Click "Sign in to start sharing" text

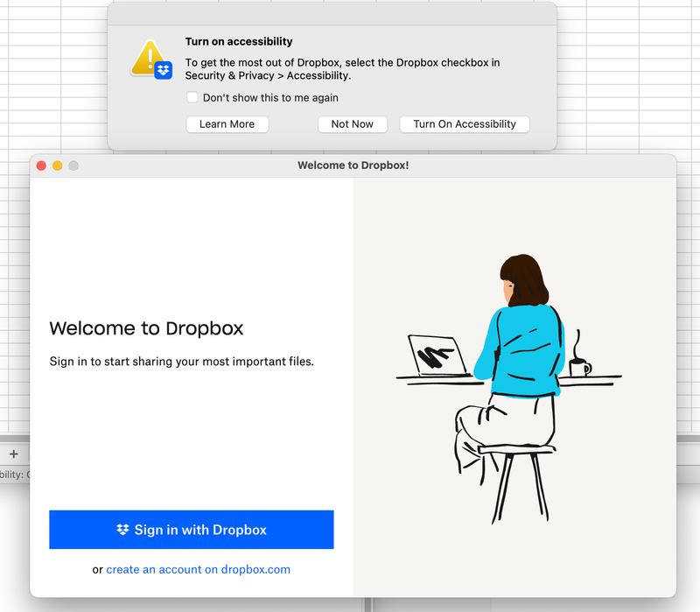point(182,362)
